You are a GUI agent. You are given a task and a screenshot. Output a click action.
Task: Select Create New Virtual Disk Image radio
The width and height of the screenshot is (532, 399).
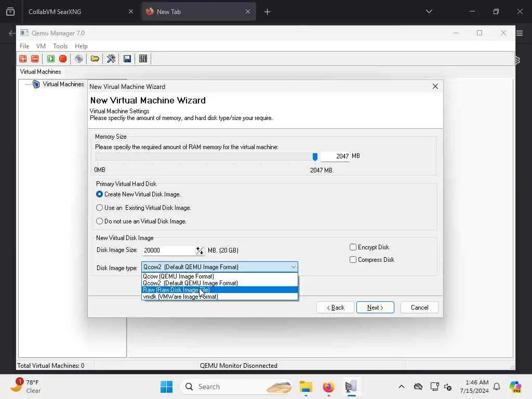point(99,194)
